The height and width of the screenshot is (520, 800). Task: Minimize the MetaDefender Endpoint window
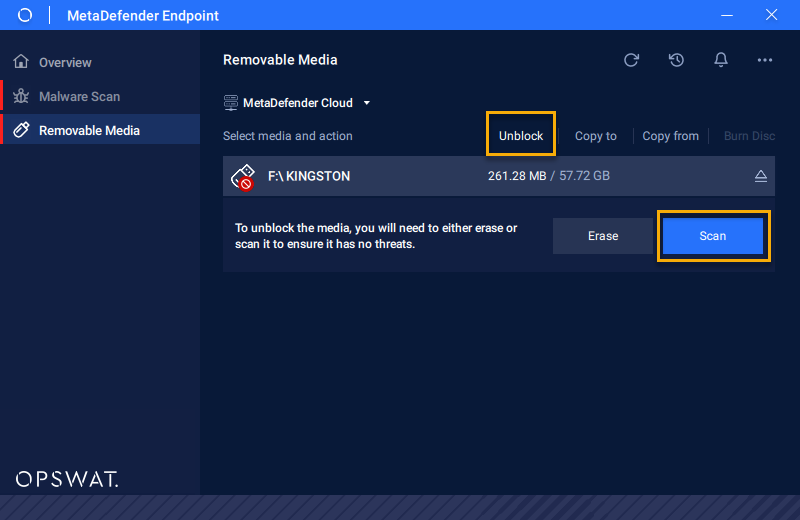click(727, 15)
